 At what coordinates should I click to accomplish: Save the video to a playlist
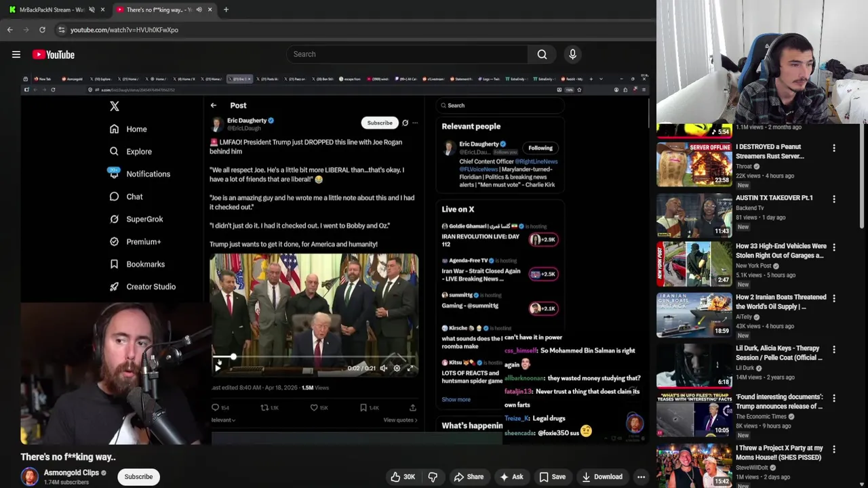552,477
